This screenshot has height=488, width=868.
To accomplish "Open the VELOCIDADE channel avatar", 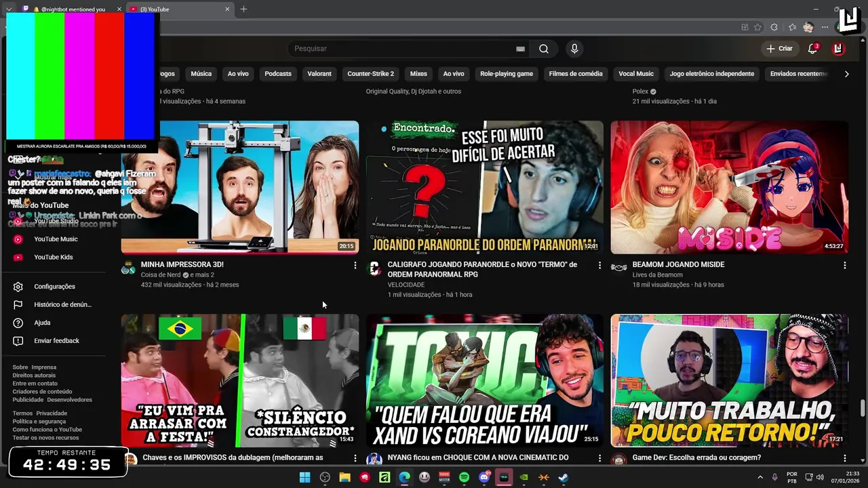I will click(x=374, y=268).
